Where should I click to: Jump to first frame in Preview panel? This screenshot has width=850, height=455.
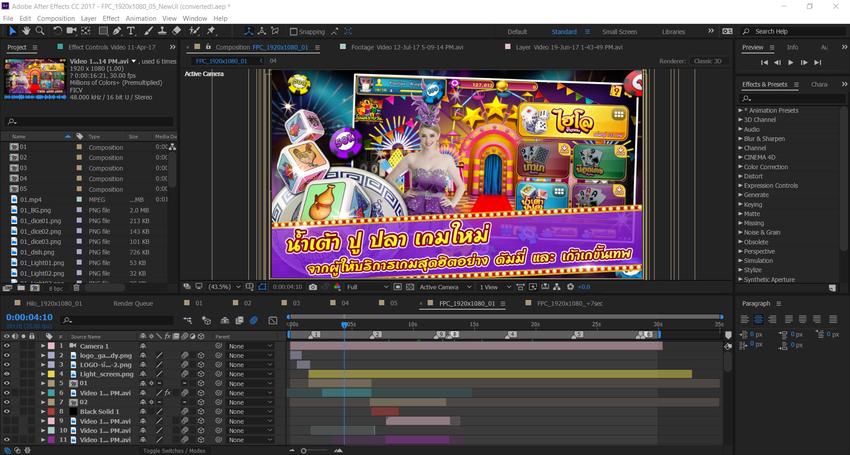click(764, 63)
